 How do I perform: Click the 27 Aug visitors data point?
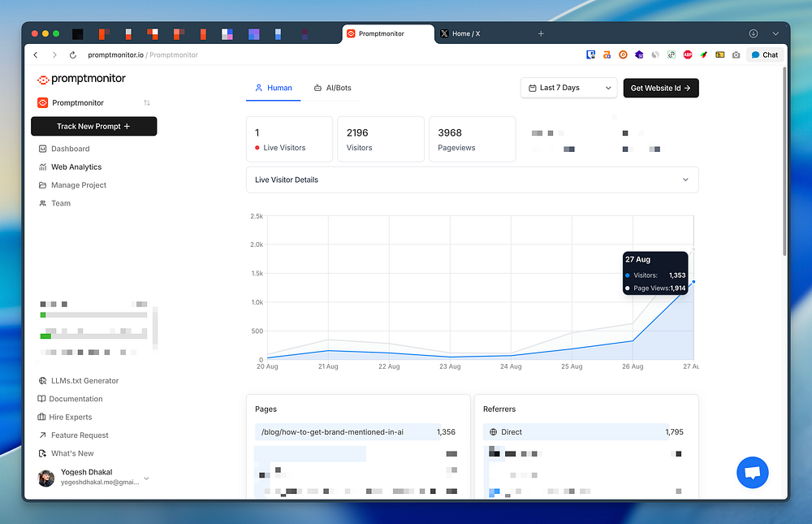click(x=693, y=282)
